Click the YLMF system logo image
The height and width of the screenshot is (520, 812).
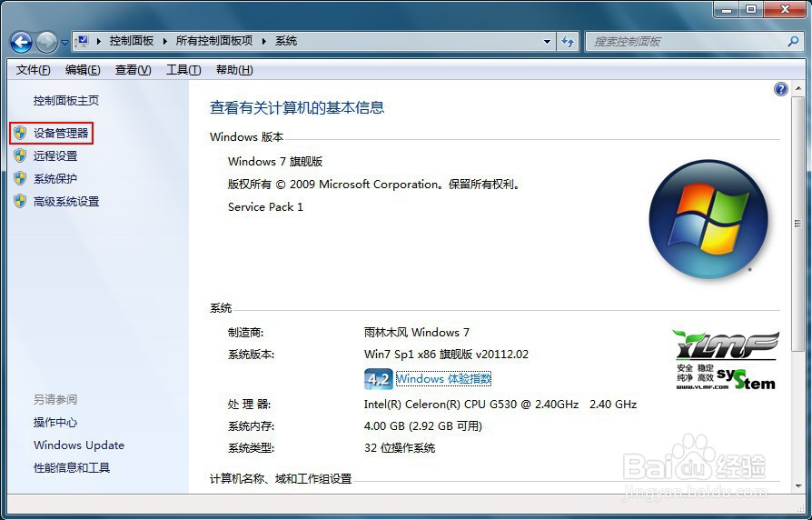click(x=725, y=360)
